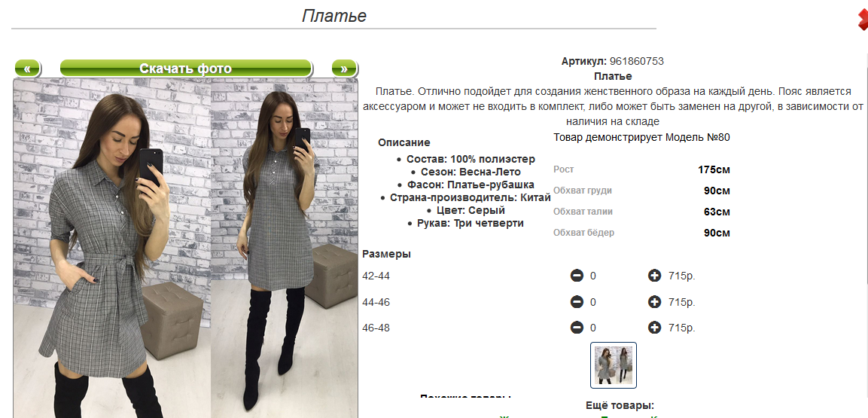Go to previous photo with « button
868x418 pixels.
pos(27,68)
